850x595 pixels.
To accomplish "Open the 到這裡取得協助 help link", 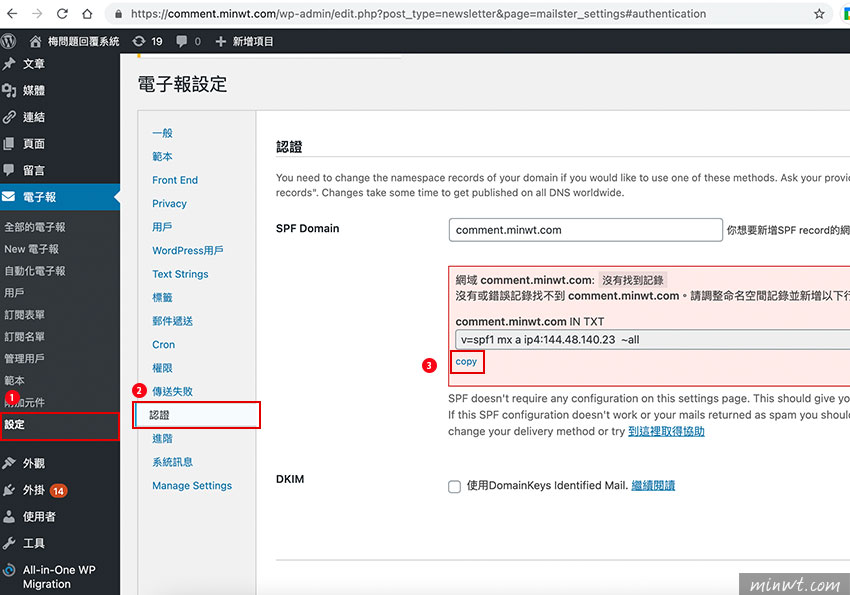I will (666, 431).
